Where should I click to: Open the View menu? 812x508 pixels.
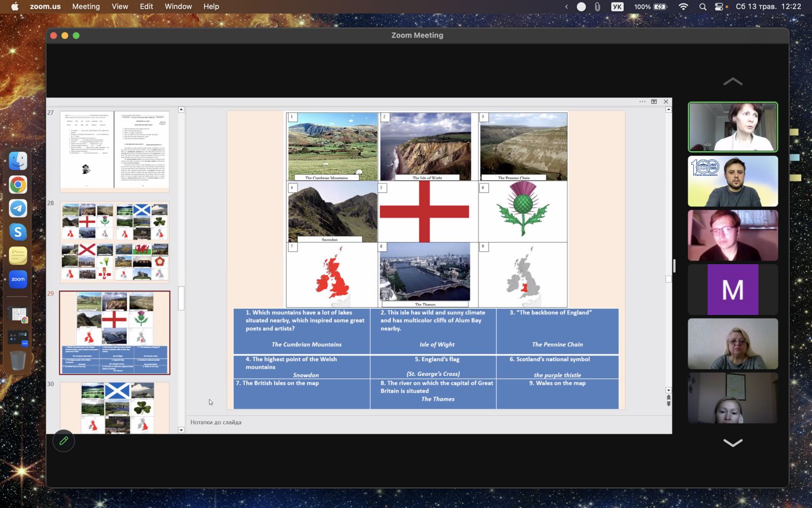coord(120,7)
